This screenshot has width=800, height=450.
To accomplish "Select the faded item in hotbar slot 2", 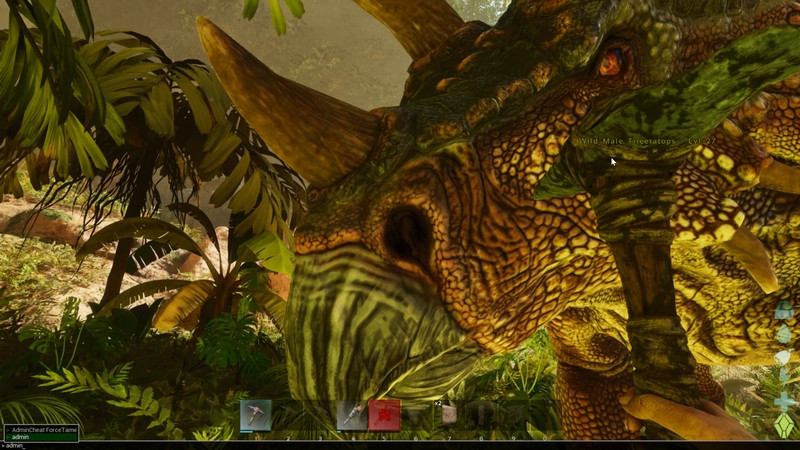I will 288,415.
